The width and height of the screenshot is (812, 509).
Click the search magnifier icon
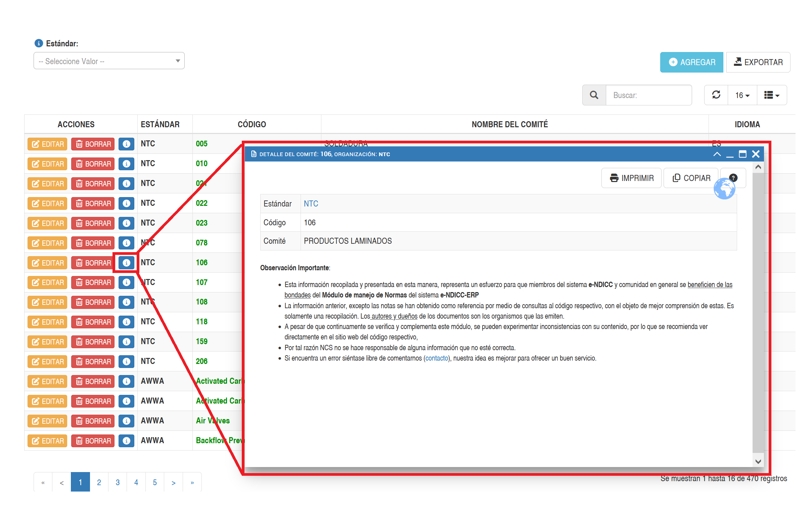pyautogui.click(x=594, y=95)
